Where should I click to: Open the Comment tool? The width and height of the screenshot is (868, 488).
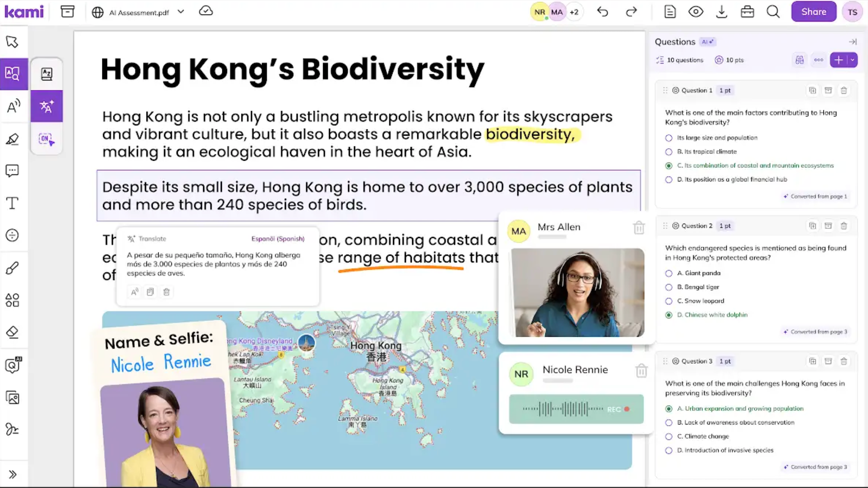tap(13, 170)
